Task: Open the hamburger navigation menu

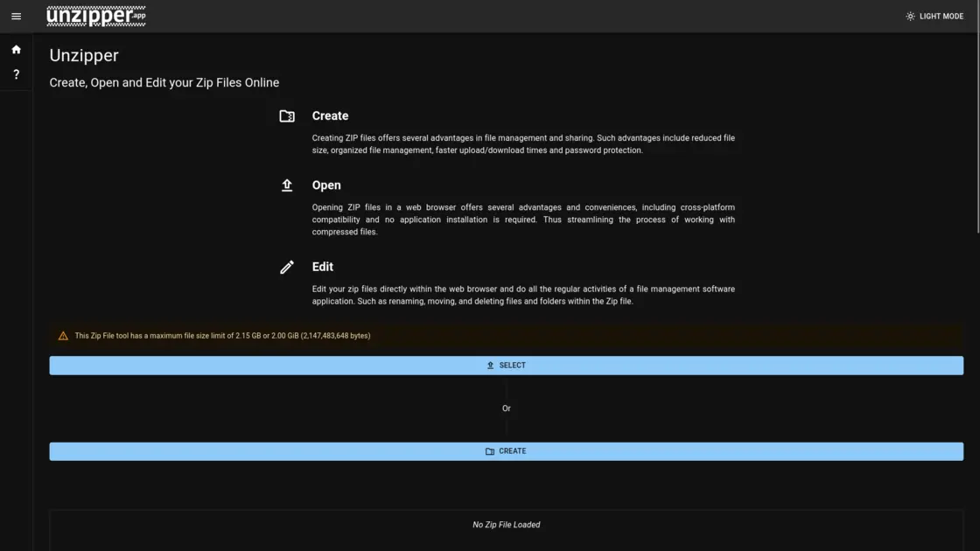Action: click(x=16, y=16)
